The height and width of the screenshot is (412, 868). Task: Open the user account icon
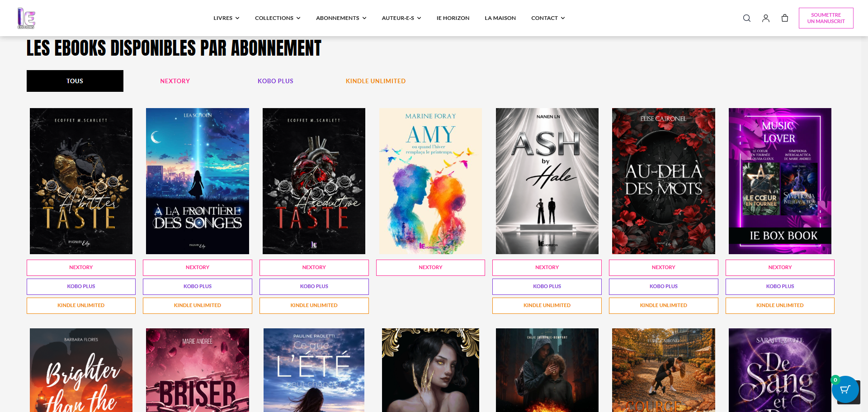click(x=766, y=18)
